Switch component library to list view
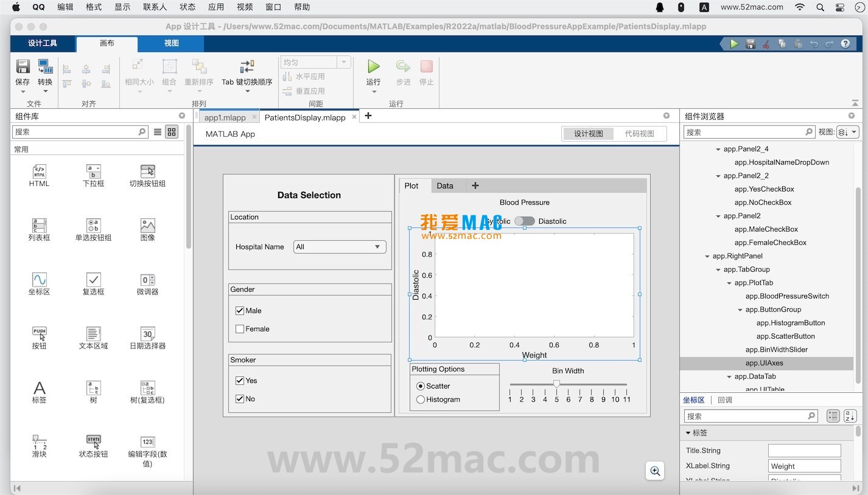The width and height of the screenshot is (868, 495). coord(158,131)
